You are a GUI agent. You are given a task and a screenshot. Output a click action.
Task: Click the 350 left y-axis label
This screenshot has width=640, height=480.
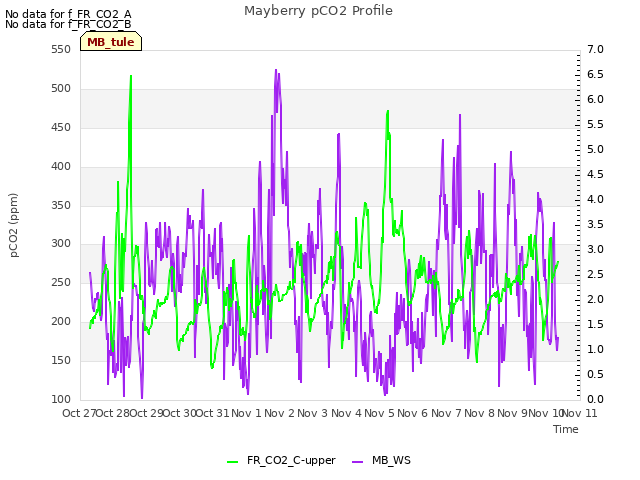point(61,205)
